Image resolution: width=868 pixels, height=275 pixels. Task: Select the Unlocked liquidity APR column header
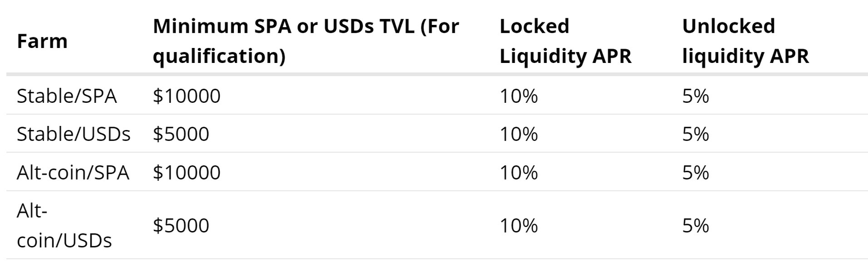(x=746, y=42)
